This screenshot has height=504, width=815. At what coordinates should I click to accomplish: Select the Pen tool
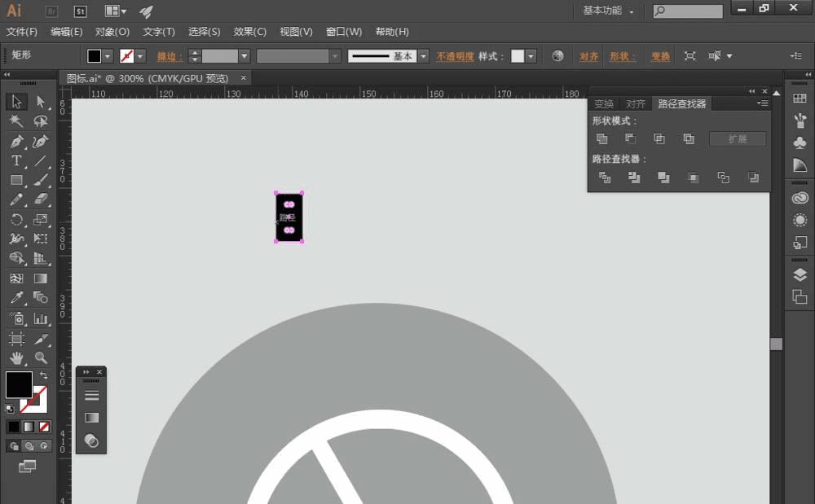click(x=16, y=141)
